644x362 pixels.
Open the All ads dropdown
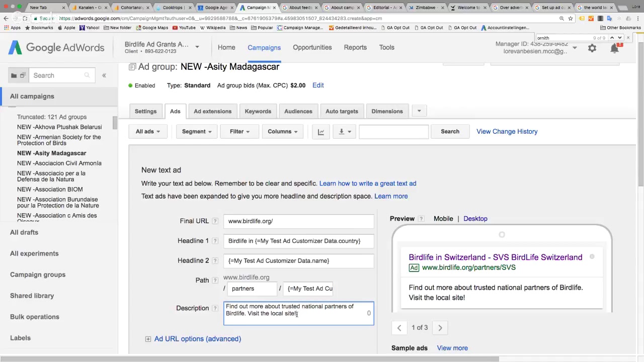[148, 132]
